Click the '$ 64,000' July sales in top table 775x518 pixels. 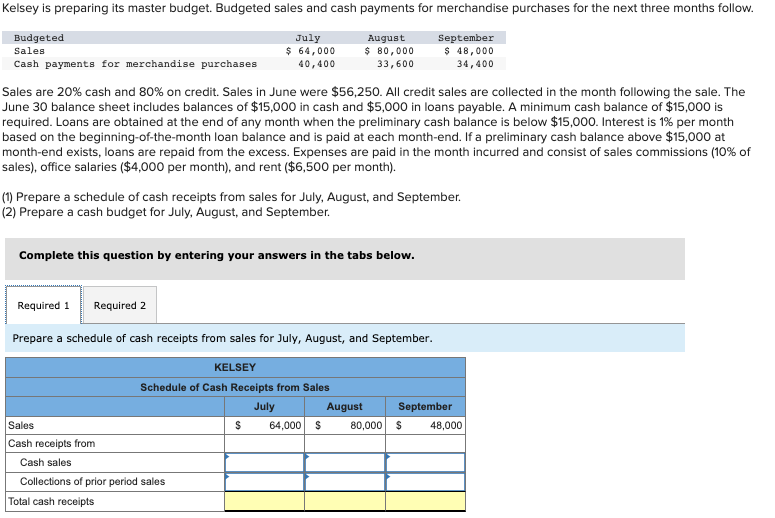coord(310,51)
